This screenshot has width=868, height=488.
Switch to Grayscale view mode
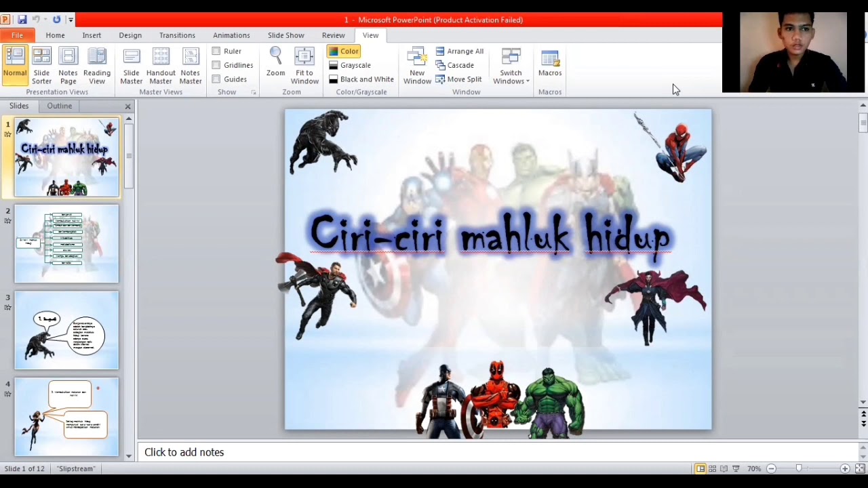pyautogui.click(x=350, y=65)
